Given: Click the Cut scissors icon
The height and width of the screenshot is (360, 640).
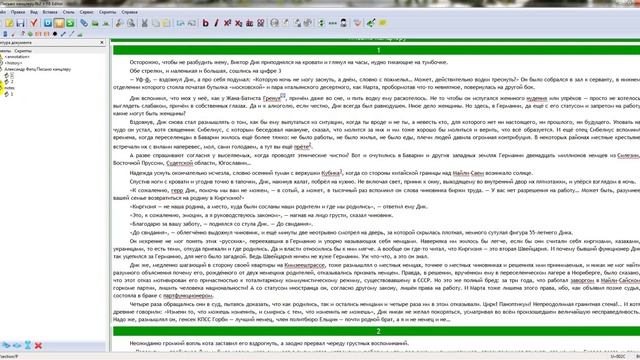Looking at the screenshot, I should point(144,23).
